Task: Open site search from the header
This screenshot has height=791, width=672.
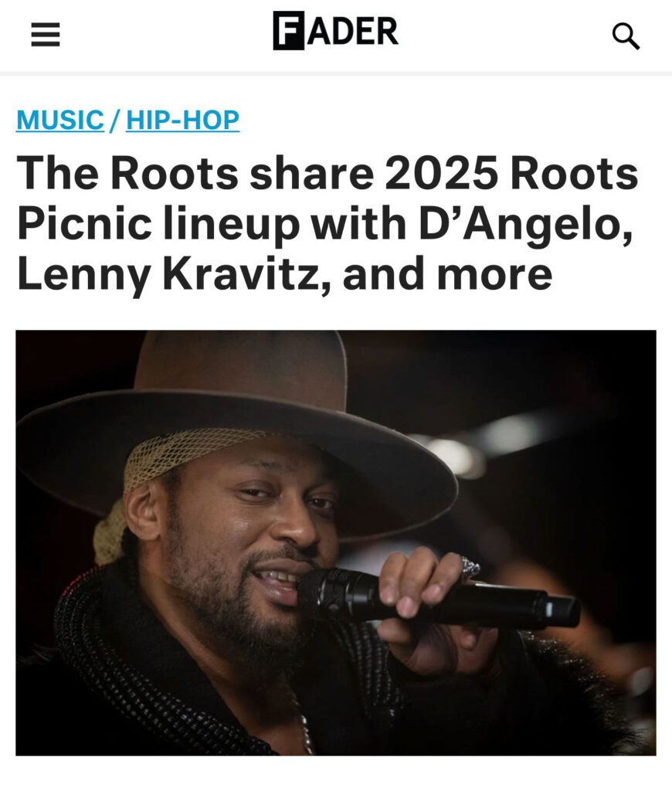Action: click(626, 36)
